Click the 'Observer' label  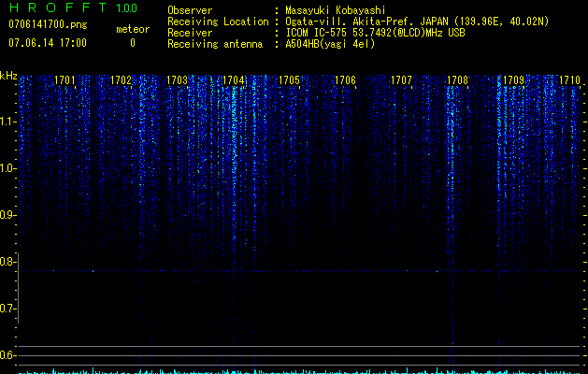pos(190,10)
